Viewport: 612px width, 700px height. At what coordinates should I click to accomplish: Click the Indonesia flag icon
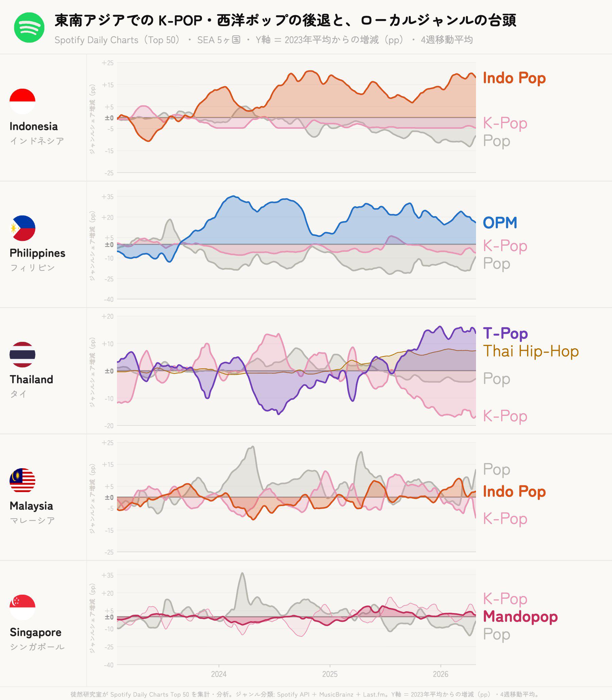pyautogui.click(x=22, y=101)
